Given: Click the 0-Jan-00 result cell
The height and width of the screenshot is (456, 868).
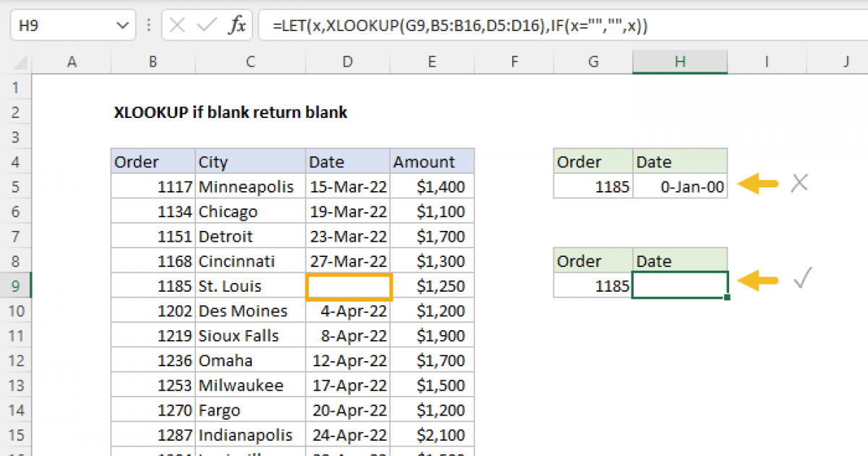Looking at the screenshot, I should point(680,187).
